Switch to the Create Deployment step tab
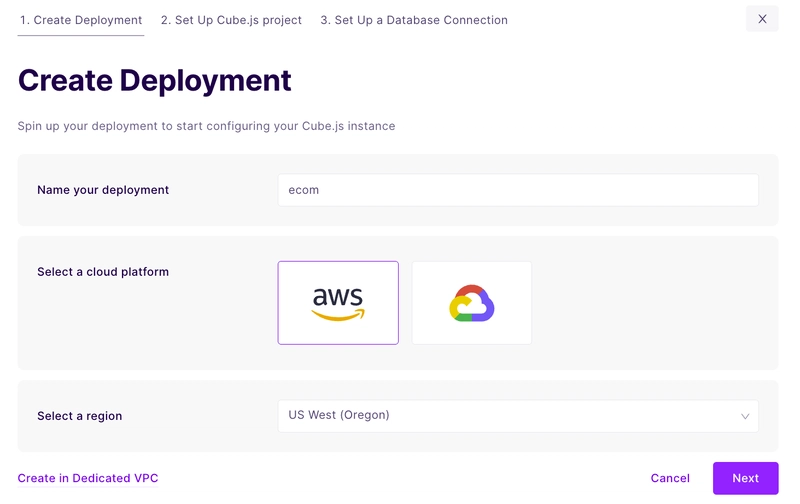Screen dimensions: 800x504 [x=81, y=20]
